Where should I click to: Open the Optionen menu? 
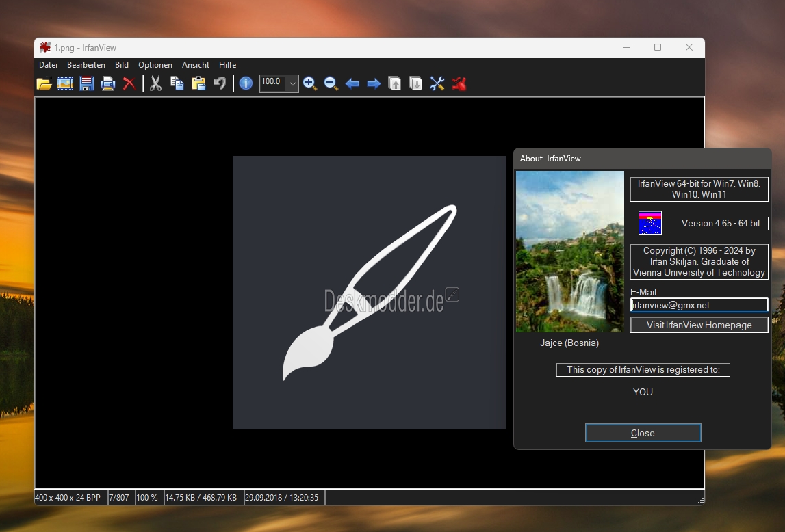[x=155, y=65]
